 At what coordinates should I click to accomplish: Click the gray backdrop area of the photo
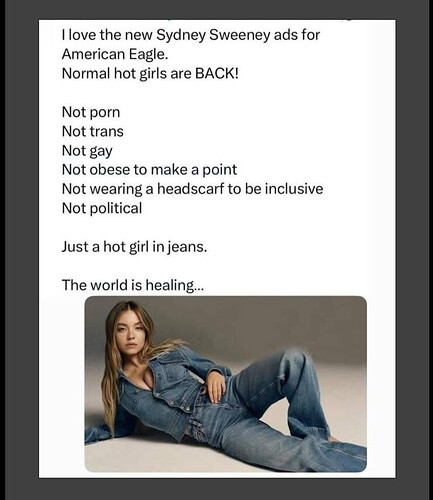click(267, 320)
